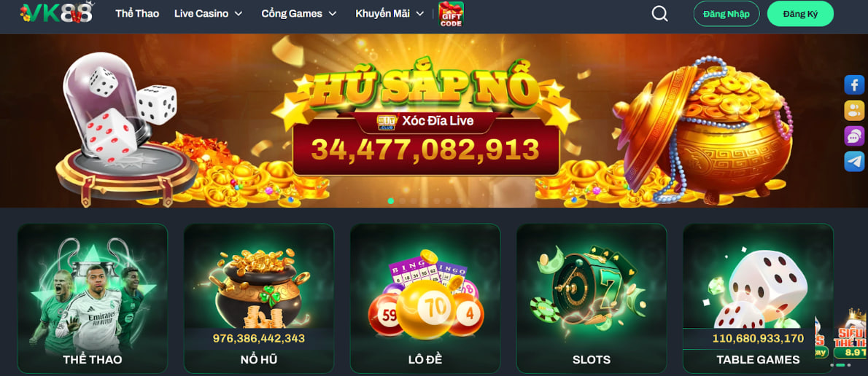Select the first banner carousel dot
Viewport: 868px width, 376px height.
point(391,200)
